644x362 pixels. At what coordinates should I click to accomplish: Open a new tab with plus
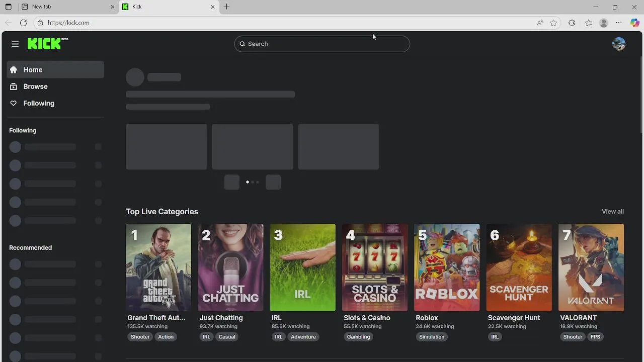(x=226, y=7)
